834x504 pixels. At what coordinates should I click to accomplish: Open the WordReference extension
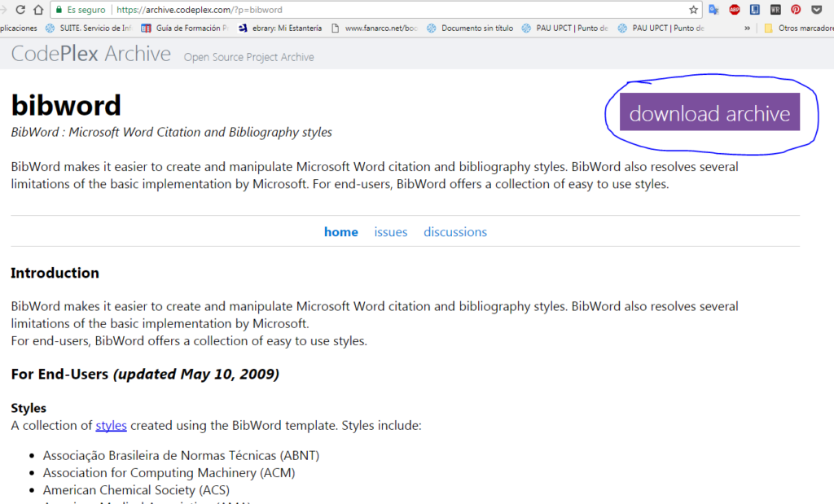[x=775, y=9]
